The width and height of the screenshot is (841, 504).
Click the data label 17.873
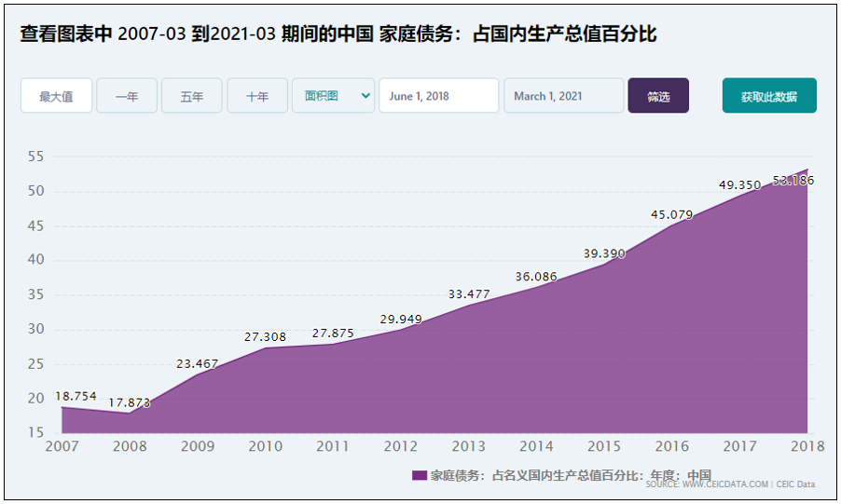(130, 402)
